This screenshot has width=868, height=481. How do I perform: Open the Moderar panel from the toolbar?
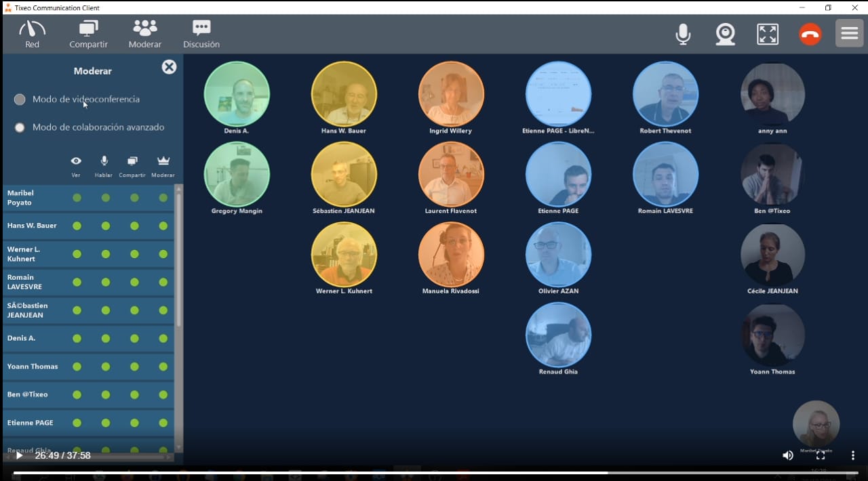click(x=145, y=34)
